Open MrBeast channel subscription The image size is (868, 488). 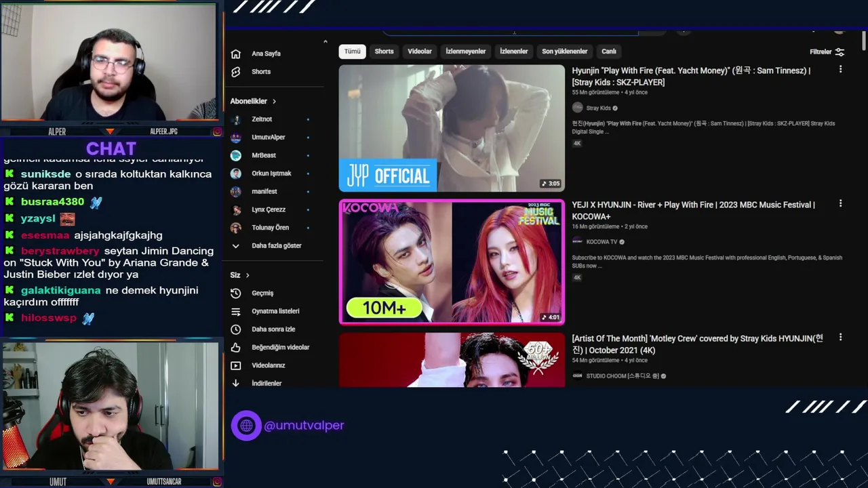click(264, 155)
